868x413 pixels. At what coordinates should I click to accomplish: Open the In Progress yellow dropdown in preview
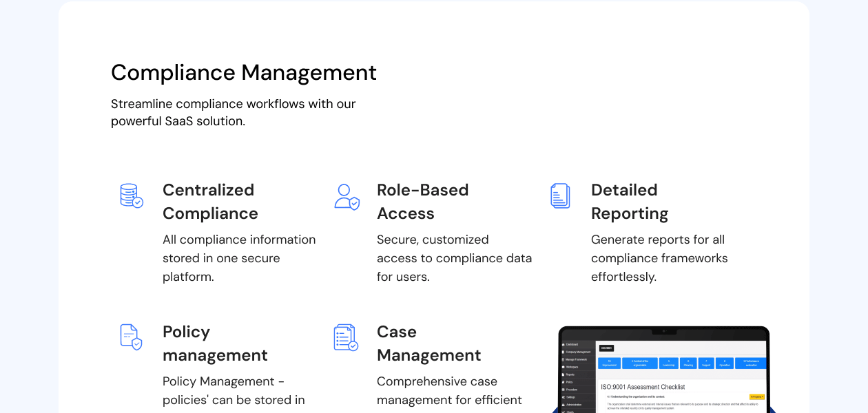[756, 396]
